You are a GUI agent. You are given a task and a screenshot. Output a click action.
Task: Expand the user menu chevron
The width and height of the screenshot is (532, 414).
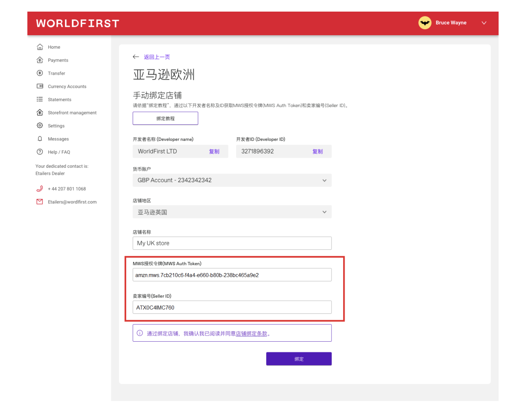[x=484, y=23]
